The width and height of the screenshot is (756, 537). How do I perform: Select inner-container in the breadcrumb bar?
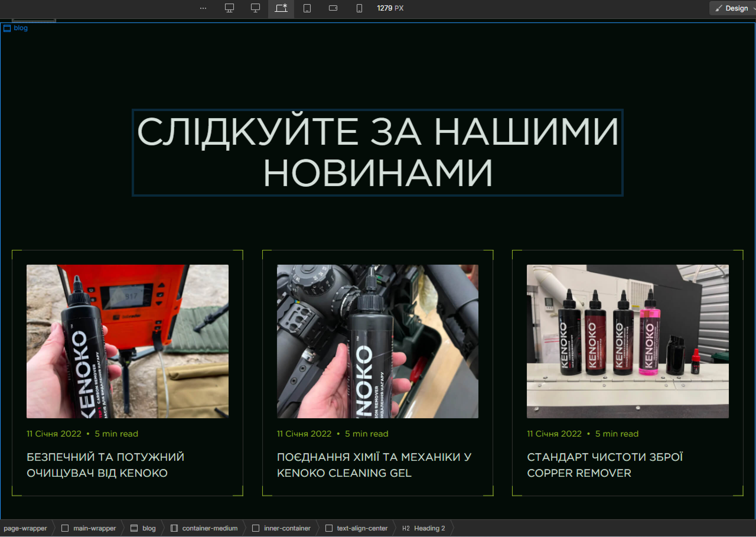pyautogui.click(x=282, y=528)
